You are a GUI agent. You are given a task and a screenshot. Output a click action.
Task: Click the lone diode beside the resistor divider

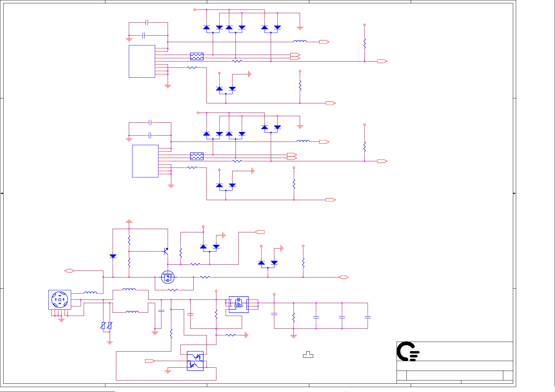pos(113,256)
